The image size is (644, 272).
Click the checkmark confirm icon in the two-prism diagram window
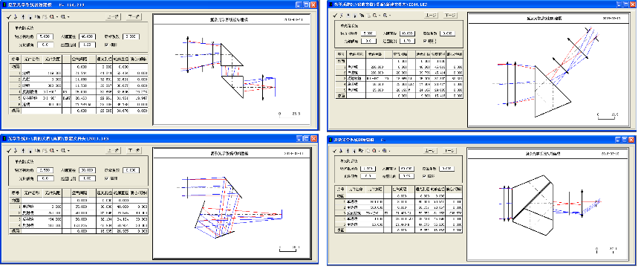tap(9, 17)
